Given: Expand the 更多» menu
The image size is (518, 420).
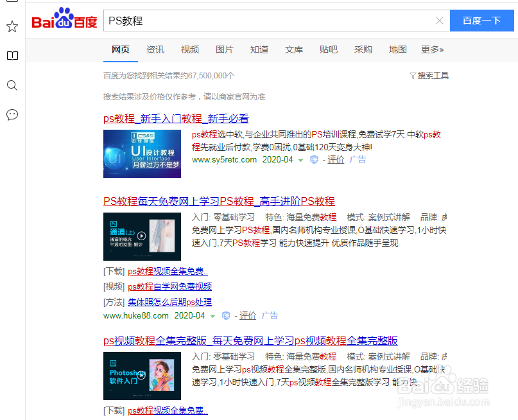Looking at the screenshot, I should tap(432, 49).
